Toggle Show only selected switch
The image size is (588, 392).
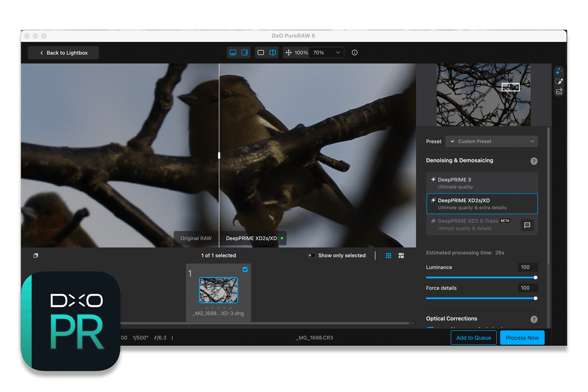click(312, 256)
